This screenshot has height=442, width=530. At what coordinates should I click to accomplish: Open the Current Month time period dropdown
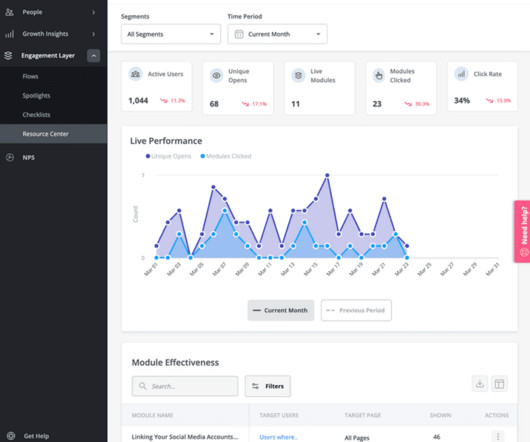point(277,34)
